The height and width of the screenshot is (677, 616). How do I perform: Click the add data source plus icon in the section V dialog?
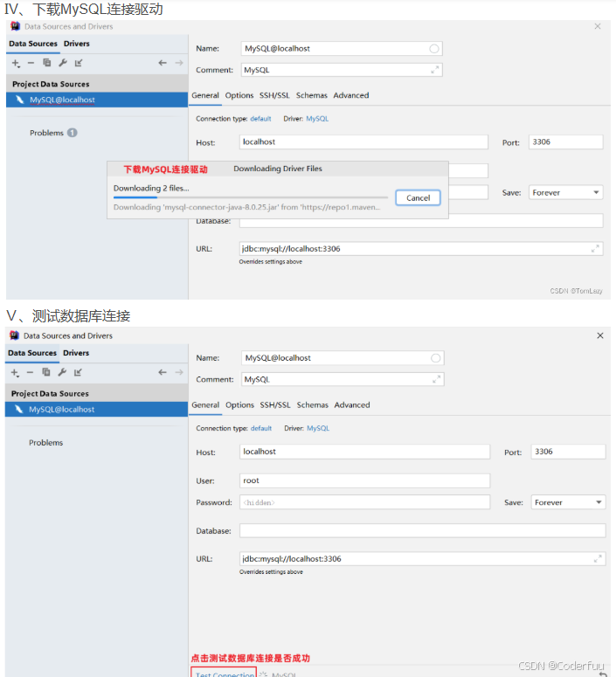pyautogui.click(x=15, y=373)
